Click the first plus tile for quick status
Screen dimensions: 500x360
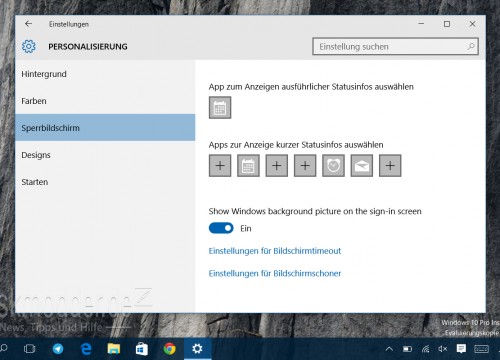point(220,166)
